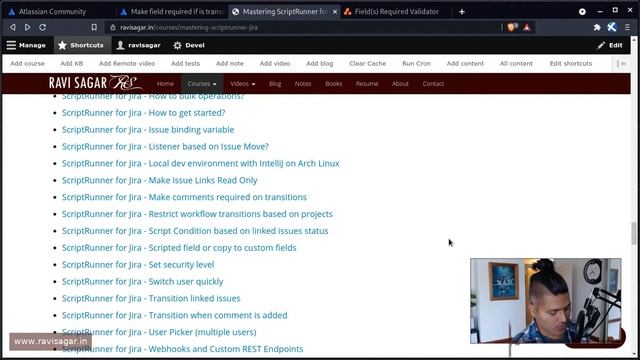The width and height of the screenshot is (640, 360).
Task: Click the blue extension icon in toolbar
Action: point(611,27)
